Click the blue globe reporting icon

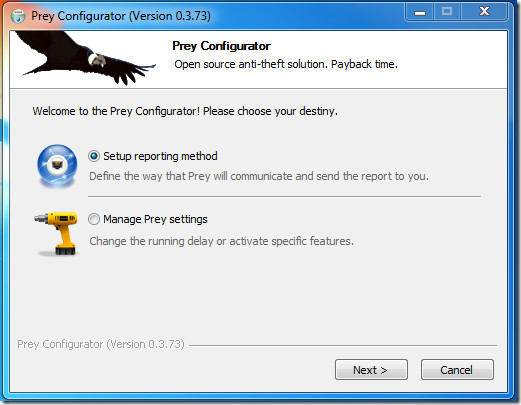tap(57, 166)
